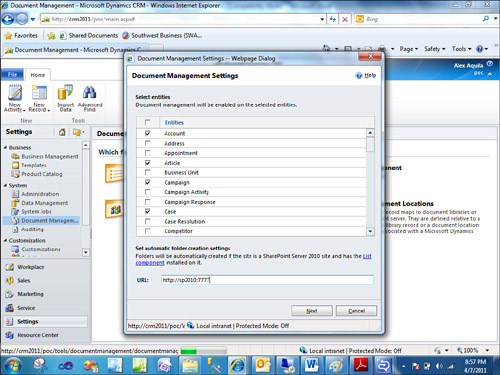
Task: Collapse the Customization section
Action: [x=5, y=240]
